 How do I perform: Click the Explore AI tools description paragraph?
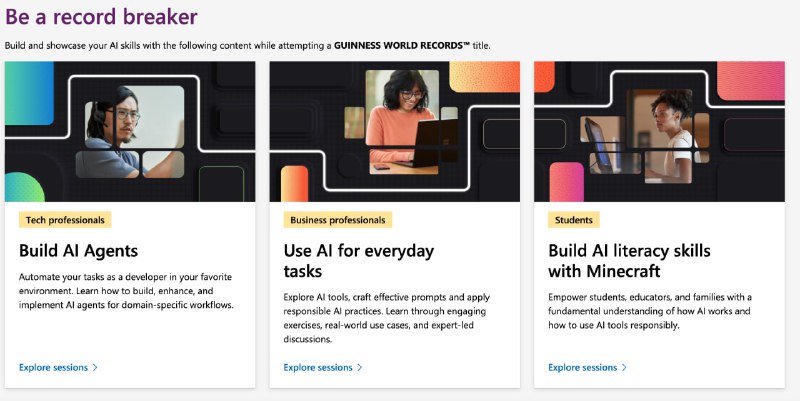(387, 318)
